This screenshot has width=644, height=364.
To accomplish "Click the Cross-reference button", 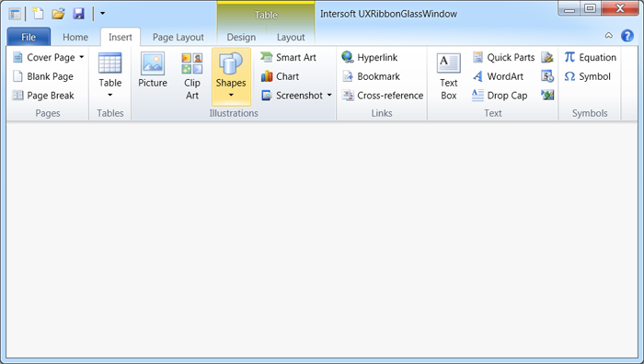I will coord(383,96).
